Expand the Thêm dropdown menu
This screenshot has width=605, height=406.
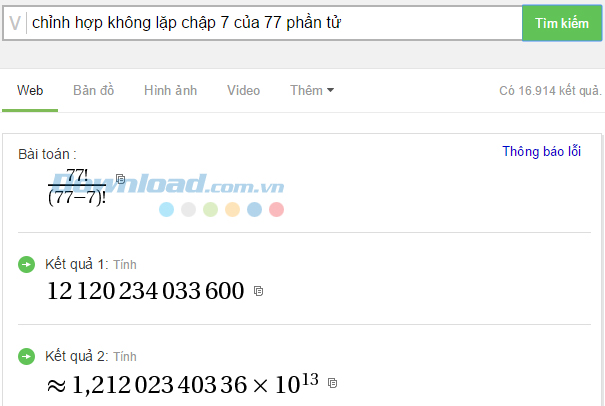pyautogui.click(x=312, y=90)
